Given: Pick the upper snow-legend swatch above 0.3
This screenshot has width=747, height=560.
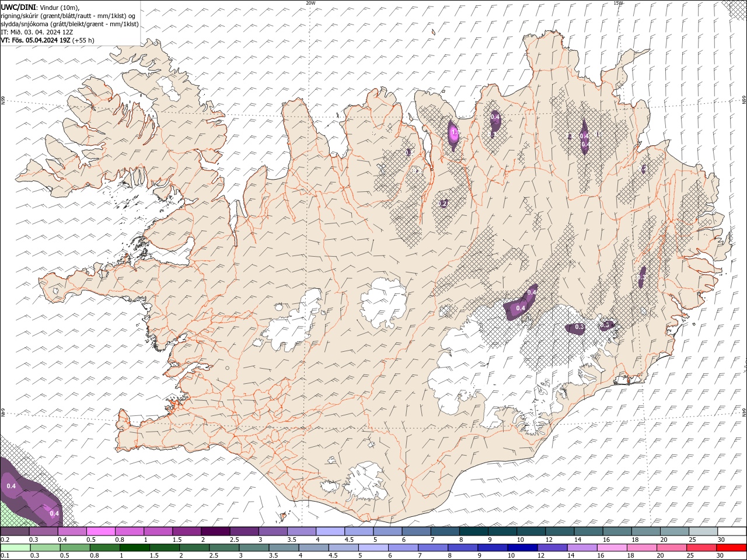Looking at the screenshot, I should click(x=43, y=531).
